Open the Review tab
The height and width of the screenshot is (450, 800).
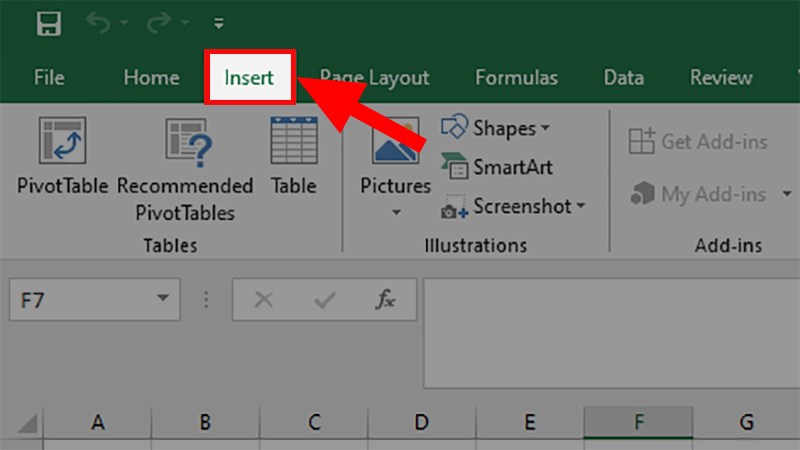click(721, 78)
